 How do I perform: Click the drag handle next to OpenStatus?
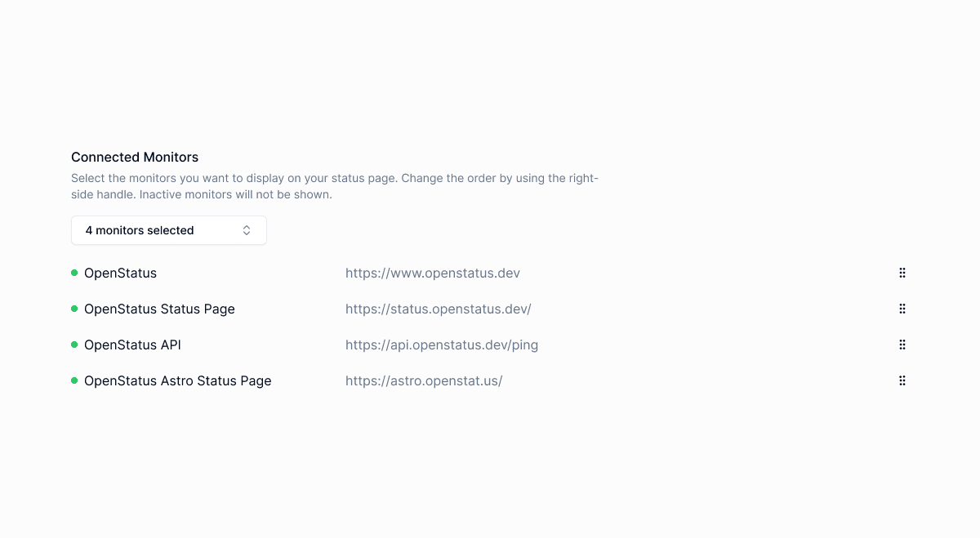point(902,273)
